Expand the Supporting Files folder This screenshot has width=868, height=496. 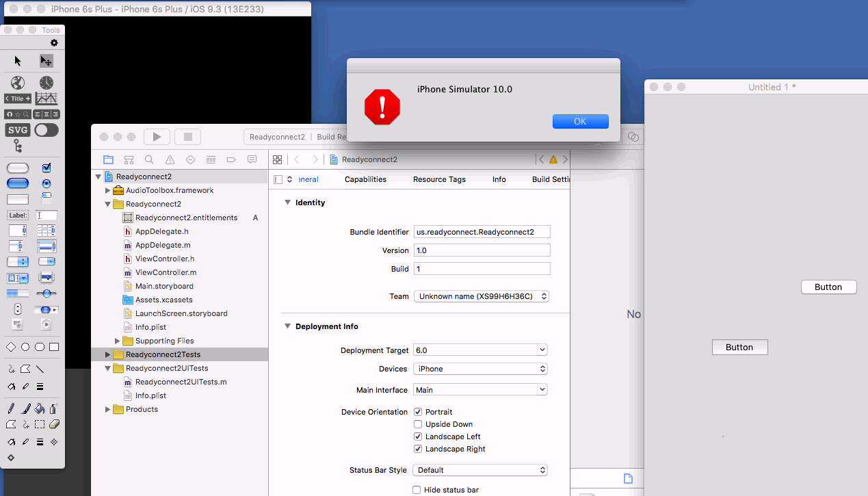[x=118, y=341]
